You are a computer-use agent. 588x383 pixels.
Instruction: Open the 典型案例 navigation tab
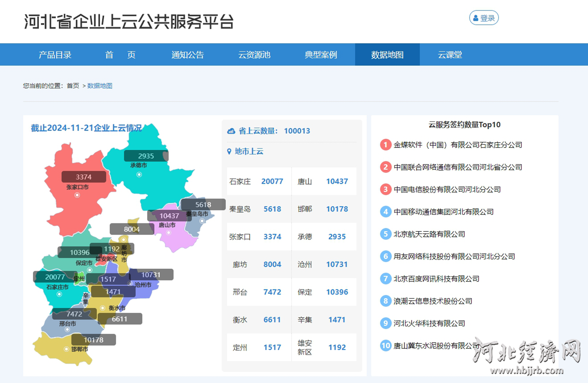pos(321,55)
